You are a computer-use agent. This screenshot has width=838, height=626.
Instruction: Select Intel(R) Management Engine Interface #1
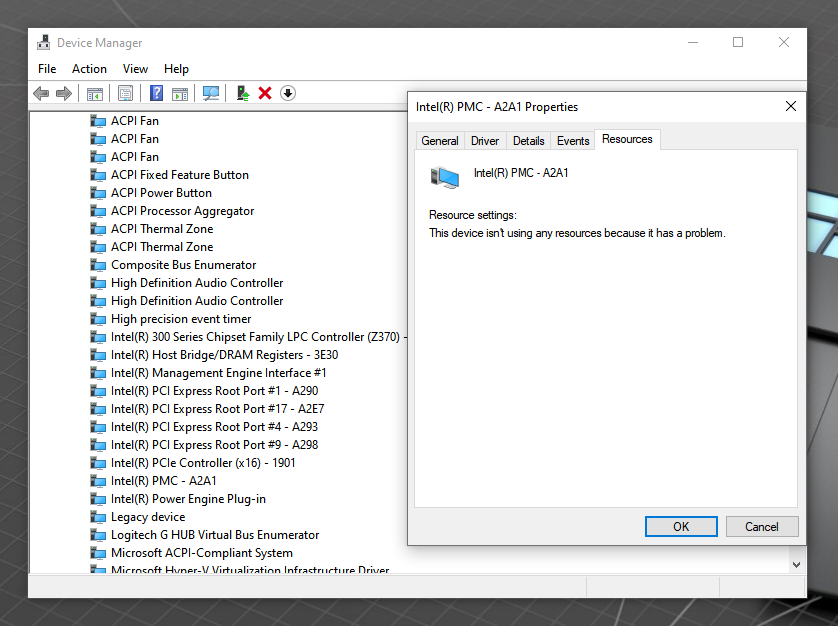[x=219, y=373]
